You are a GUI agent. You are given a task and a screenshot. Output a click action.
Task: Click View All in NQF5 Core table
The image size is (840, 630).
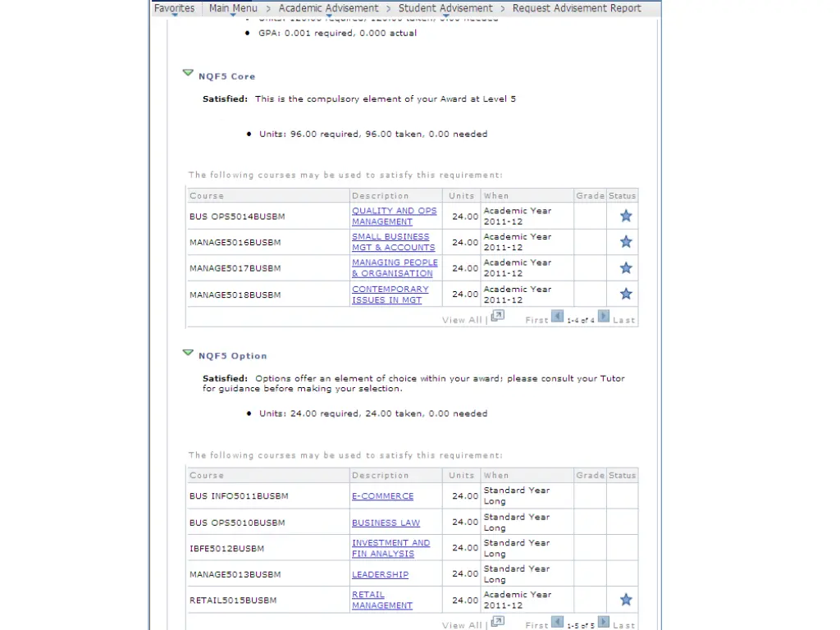[462, 320]
